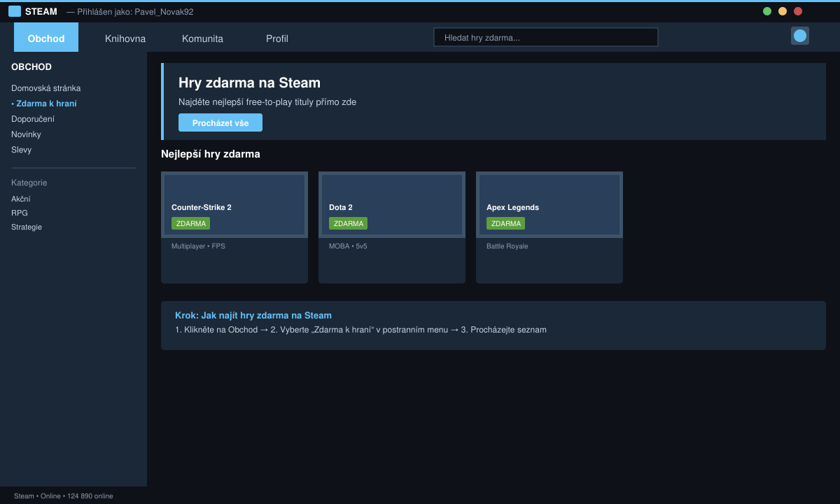The image size is (840, 504).
Task: Click the OBCHOD sidebar header
Action: [31, 67]
